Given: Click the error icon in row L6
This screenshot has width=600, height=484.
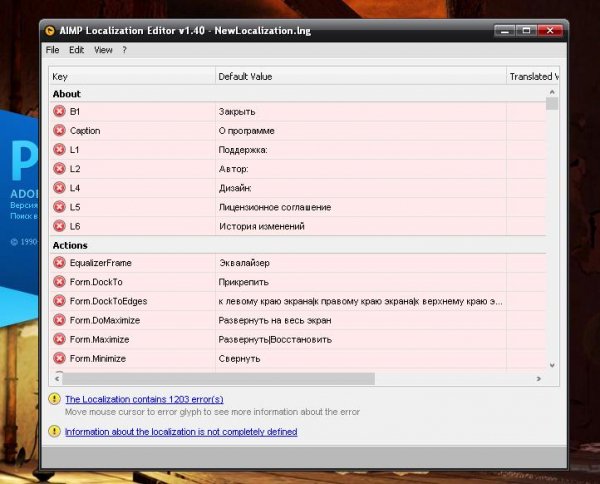Looking at the screenshot, I should pos(59,226).
